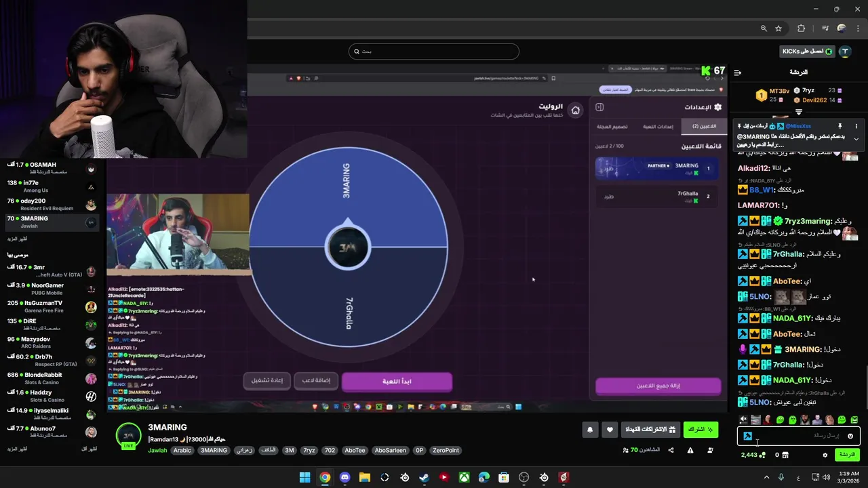
Task: Click the emoji smiley icon in chat input
Action: tap(850, 436)
